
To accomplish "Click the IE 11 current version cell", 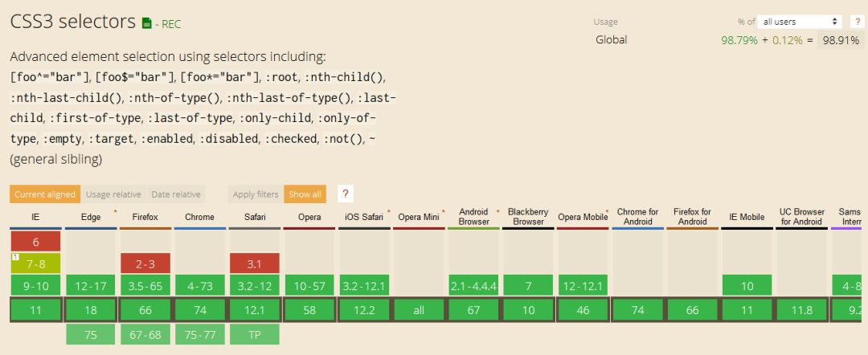I will [35, 310].
